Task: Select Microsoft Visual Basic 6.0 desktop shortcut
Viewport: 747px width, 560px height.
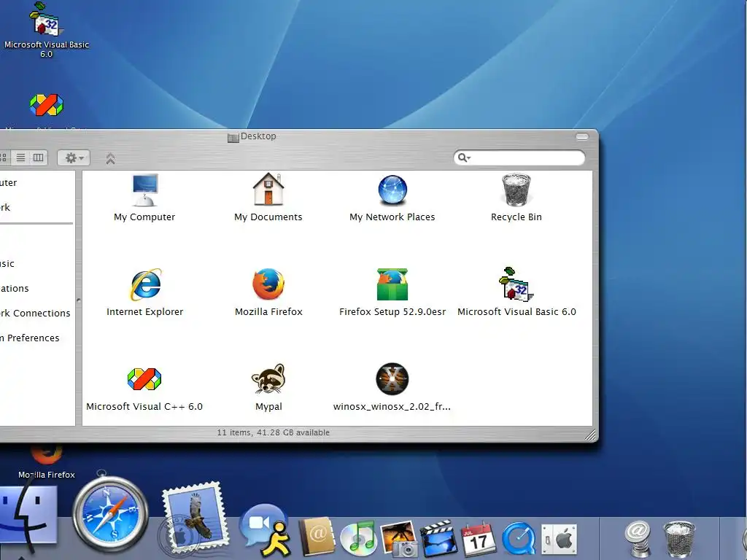Action: point(46,29)
